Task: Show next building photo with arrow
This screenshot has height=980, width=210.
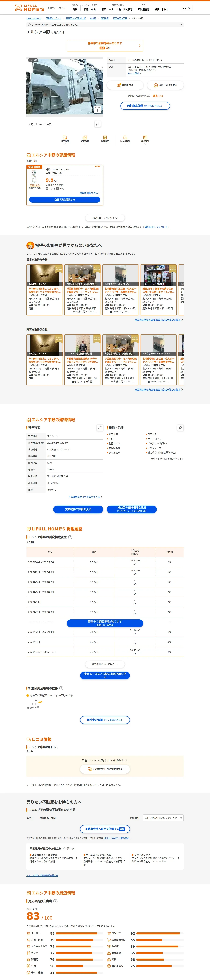Action: pyautogui.click(x=98, y=87)
